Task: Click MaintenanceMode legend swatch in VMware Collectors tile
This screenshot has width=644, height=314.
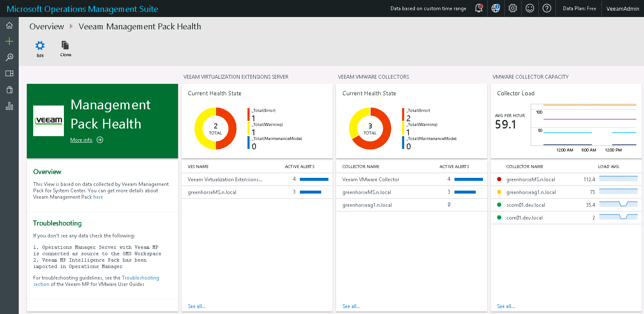Action: [x=403, y=143]
